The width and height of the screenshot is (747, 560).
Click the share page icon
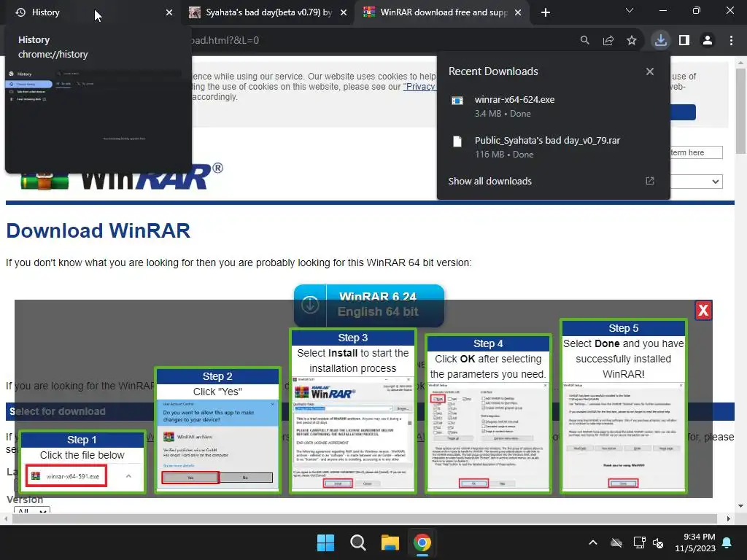(x=608, y=41)
